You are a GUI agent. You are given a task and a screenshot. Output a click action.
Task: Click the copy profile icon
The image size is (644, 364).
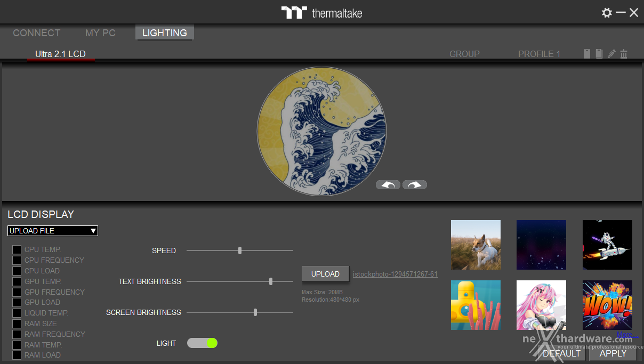click(x=599, y=54)
